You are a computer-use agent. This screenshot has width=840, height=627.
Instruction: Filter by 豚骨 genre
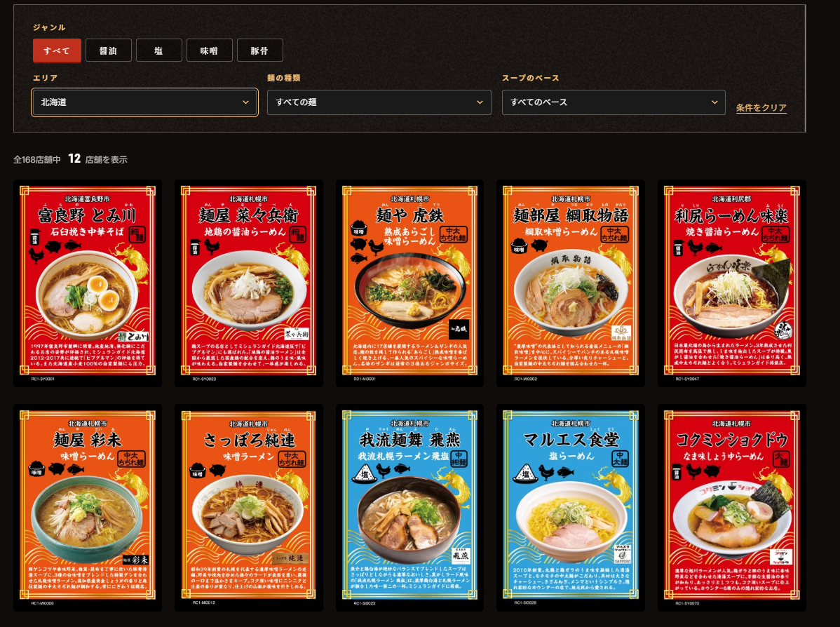[x=260, y=50]
